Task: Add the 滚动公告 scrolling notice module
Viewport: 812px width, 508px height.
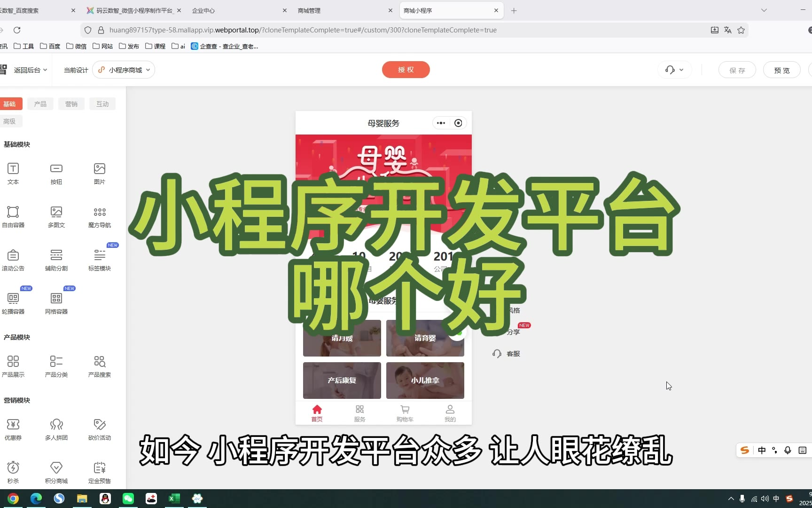Action: click(x=13, y=260)
